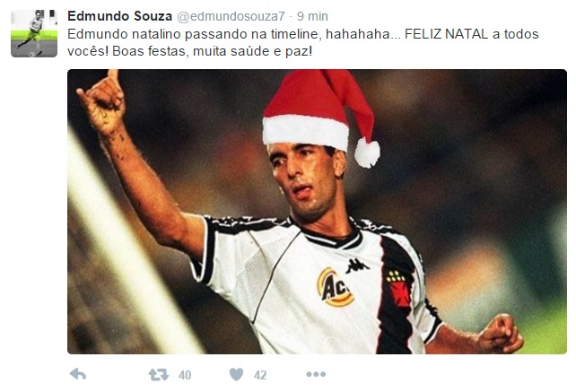Screen dimensions: 576x392
Task: Click the Ace sponsor logo on the jersey
Action: pos(335,287)
